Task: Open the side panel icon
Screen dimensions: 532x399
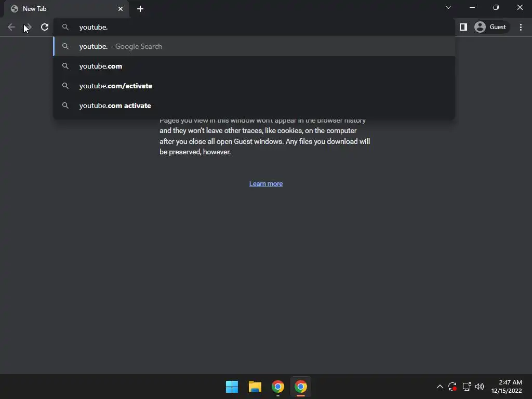Action: point(463,27)
